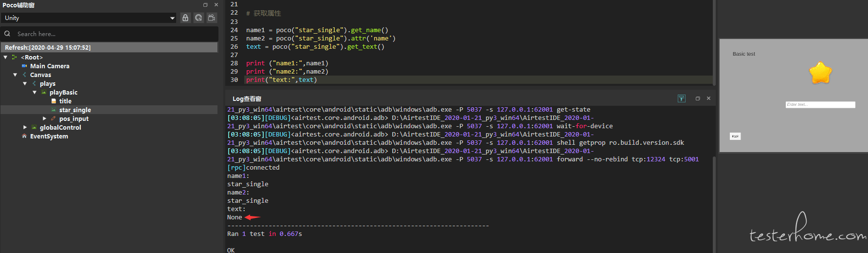Click line 25 name2 attr statement
The height and width of the screenshot is (253, 868).
pos(321,39)
